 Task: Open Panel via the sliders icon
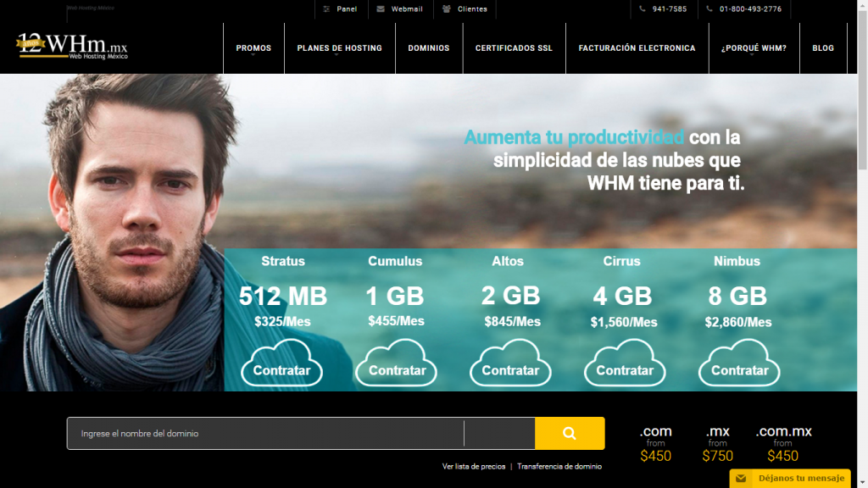(x=327, y=9)
